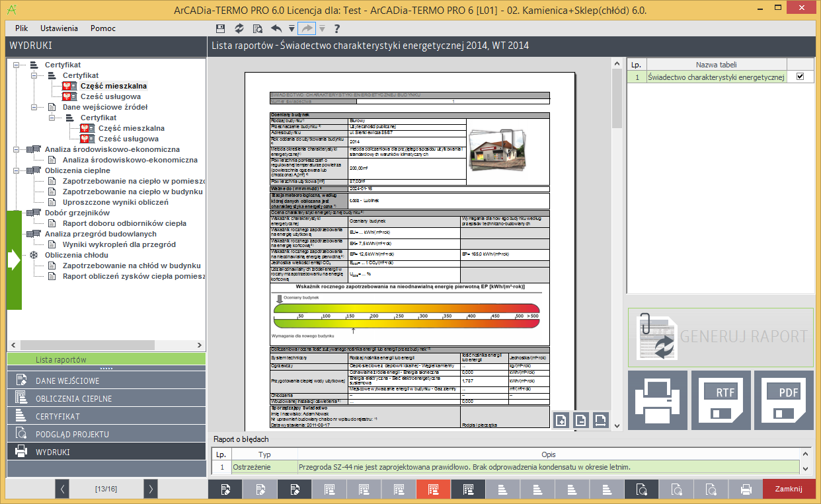Click the small printer icon in bottom bar
The image size is (821, 504).
(746, 489)
